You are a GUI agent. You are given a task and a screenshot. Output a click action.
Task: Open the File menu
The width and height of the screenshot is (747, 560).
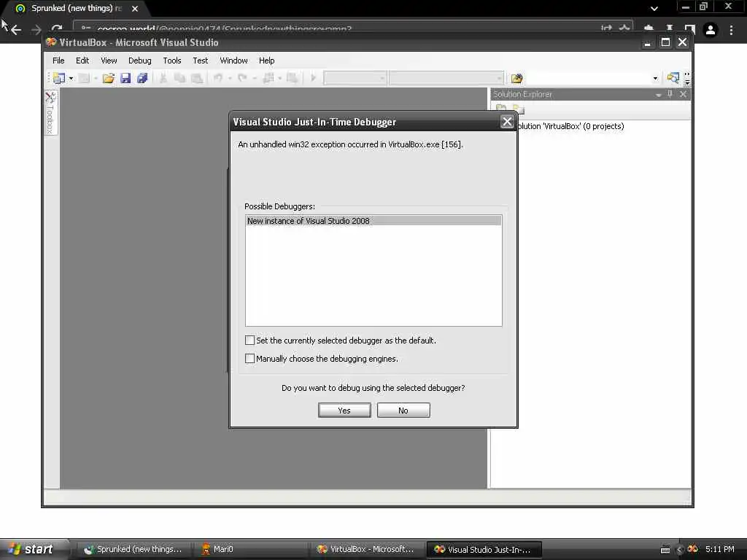coord(58,61)
